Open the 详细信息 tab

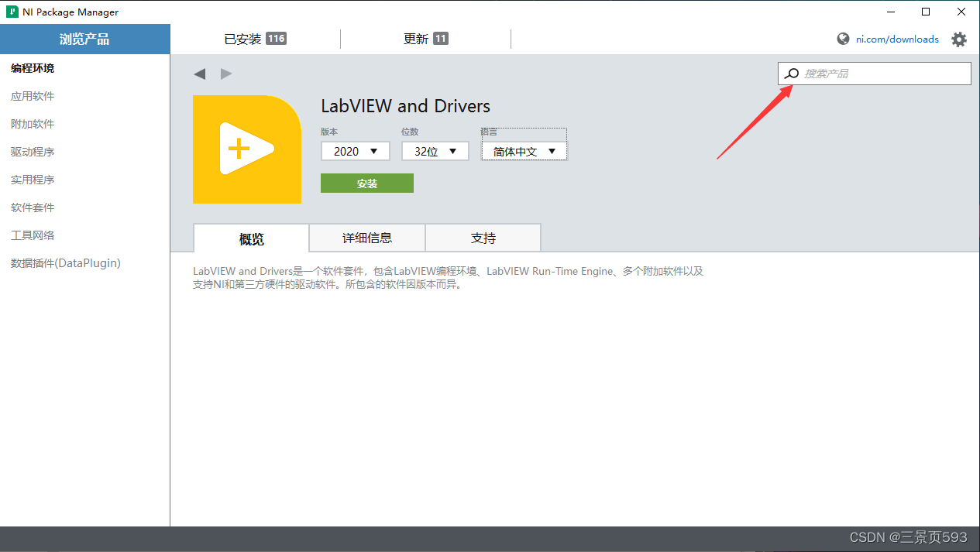[366, 238]
